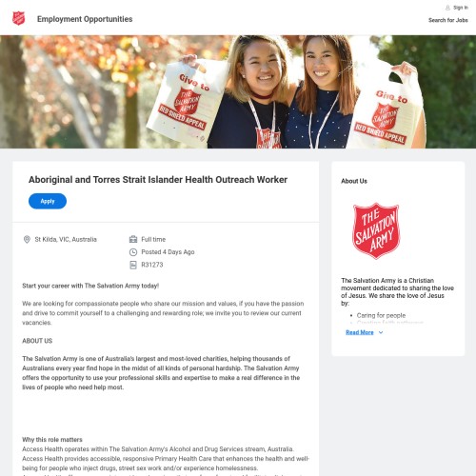Expand About Us with Read More chevron

(381, 332)
